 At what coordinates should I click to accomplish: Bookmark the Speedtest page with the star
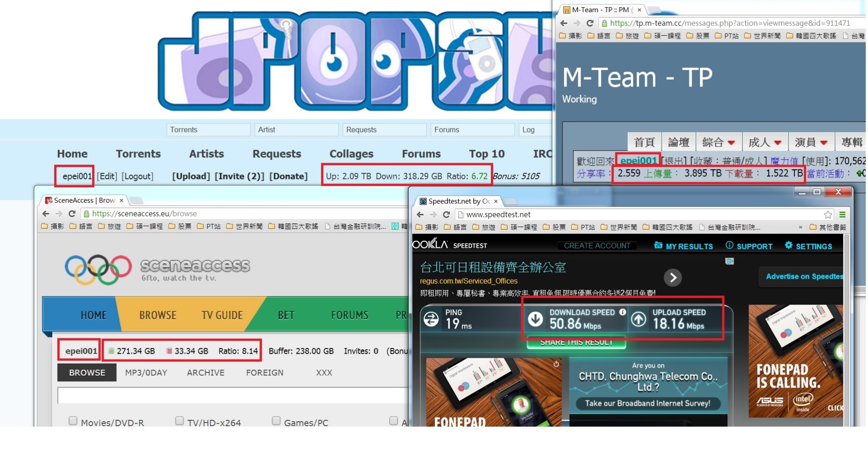click(x=828, y=214)
